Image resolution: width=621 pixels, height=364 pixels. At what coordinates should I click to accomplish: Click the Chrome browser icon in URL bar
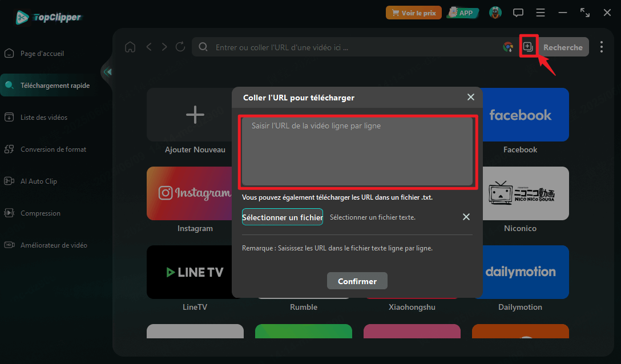(x=508, y=47)
